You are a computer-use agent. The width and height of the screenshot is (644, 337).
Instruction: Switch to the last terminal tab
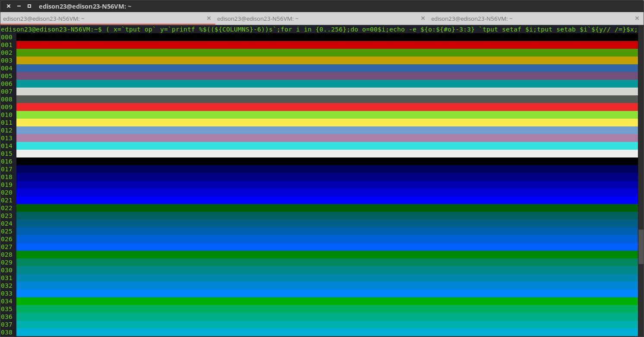point(537,19)
